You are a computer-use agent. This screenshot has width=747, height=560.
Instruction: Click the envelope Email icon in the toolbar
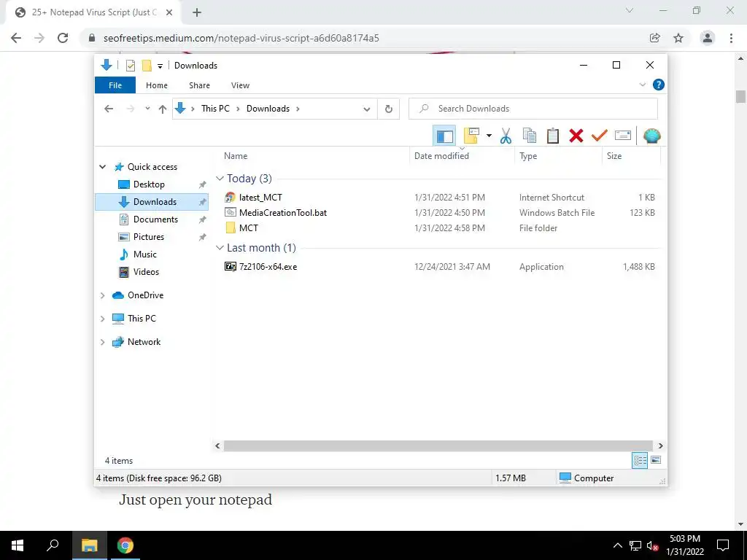[623, 136]
